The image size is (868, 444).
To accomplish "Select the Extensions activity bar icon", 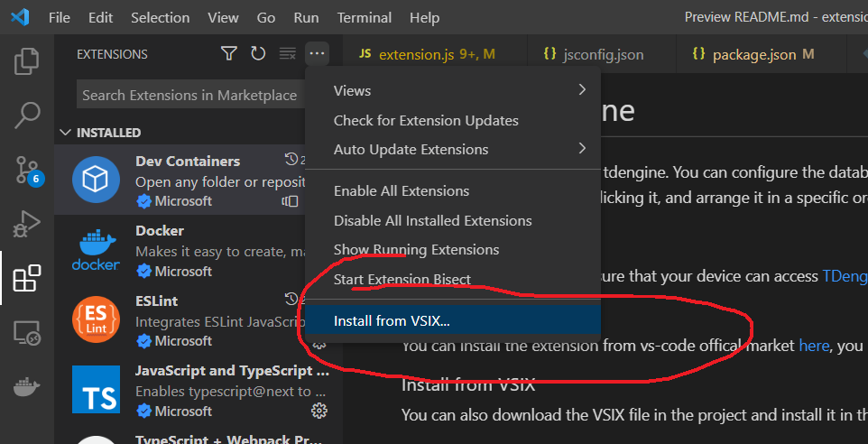I will [26, 278].
